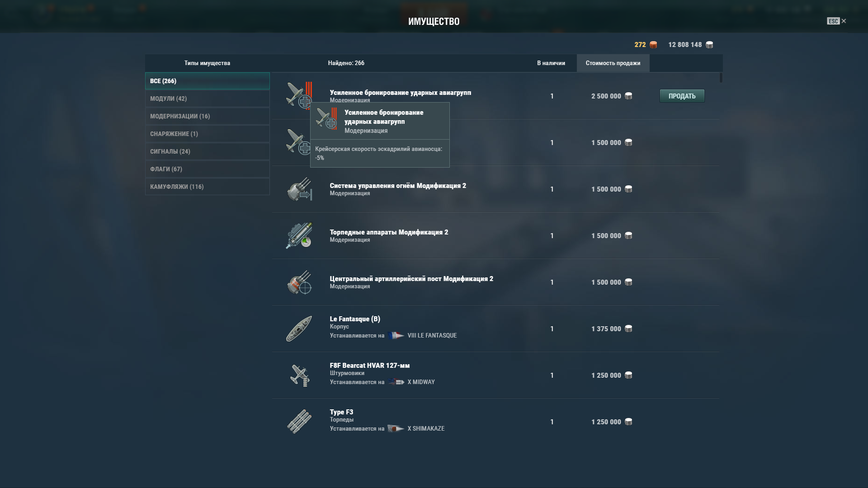Filter by СНАРЯЖЕНИЕ (1) category
The image size is (868, 488).
click(207, 134)
